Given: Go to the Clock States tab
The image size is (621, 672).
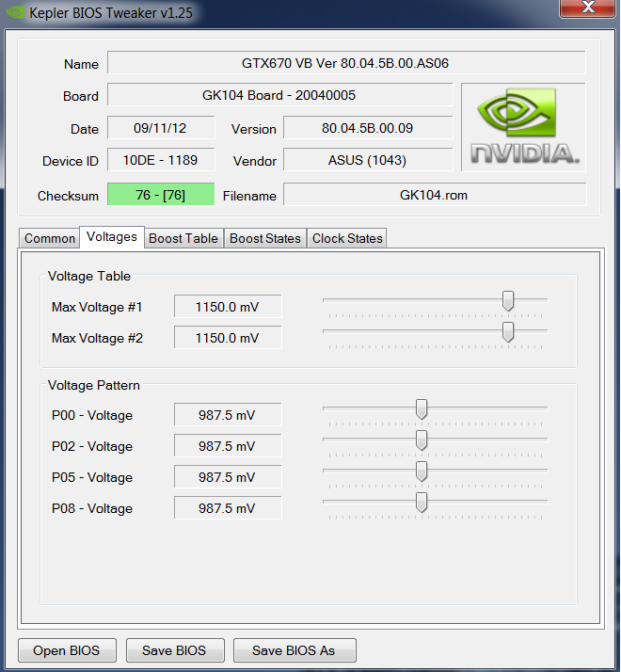Looking at the screenshot, I should [x=347, y=238].
